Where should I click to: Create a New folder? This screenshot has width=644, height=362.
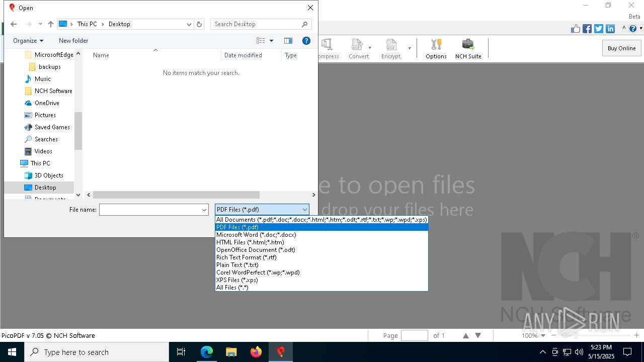point(73,41)
